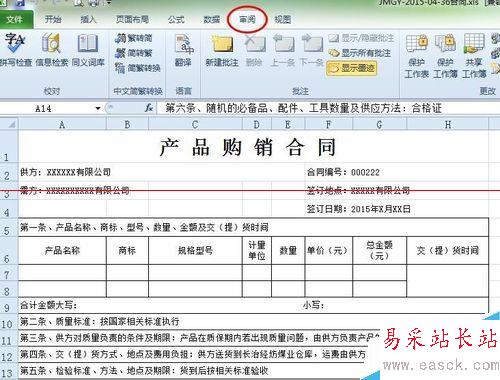
Task: Select column A header
Action: (x=62, y=125)
